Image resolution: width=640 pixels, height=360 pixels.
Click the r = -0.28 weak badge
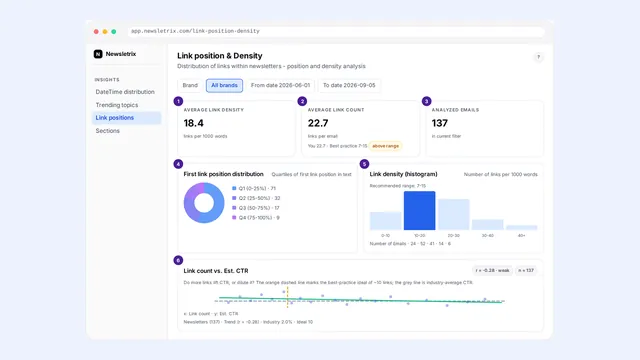[492, 270]
